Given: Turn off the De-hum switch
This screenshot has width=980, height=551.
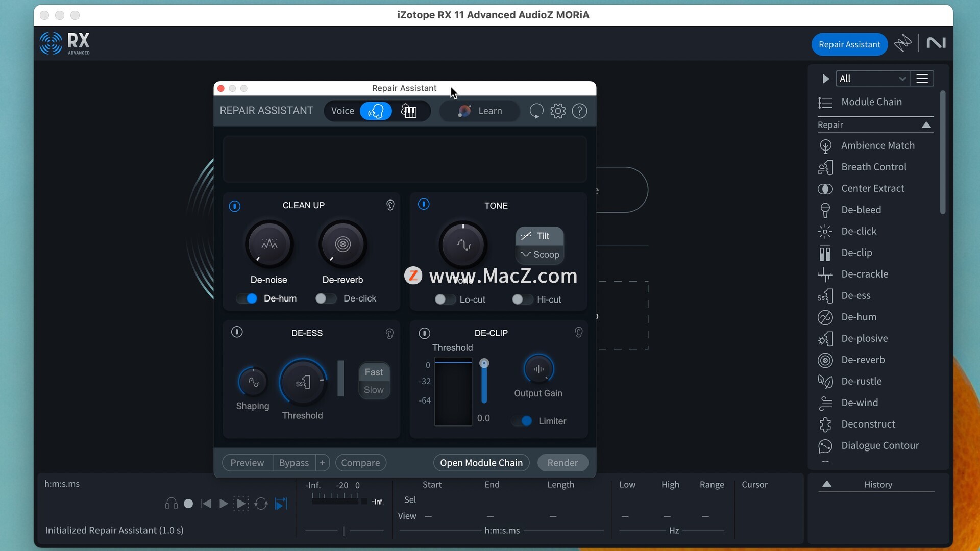Looking at the screenshot, I should 247,298.
